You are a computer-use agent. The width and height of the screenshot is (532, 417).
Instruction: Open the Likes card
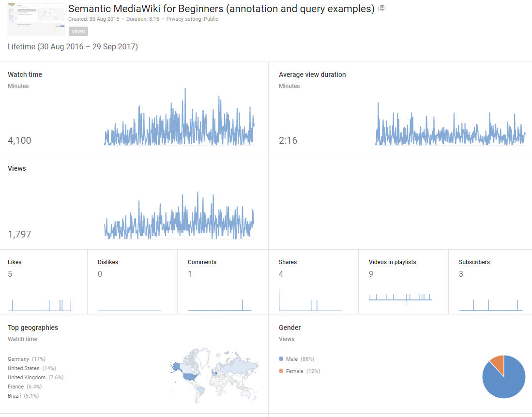point(44,282)
